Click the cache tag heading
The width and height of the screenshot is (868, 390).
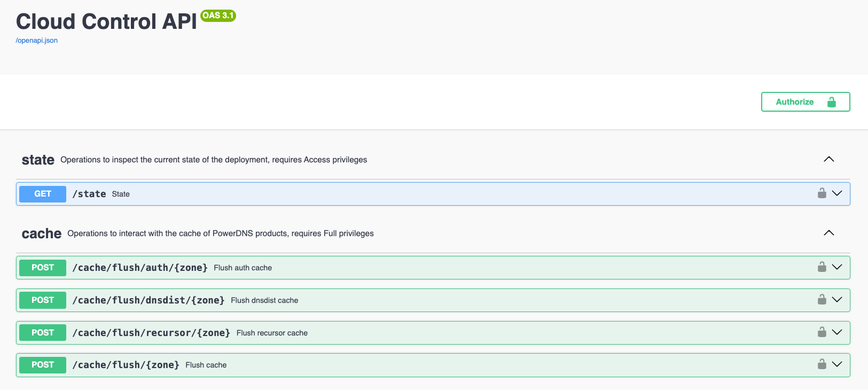[x=42, y=233]
